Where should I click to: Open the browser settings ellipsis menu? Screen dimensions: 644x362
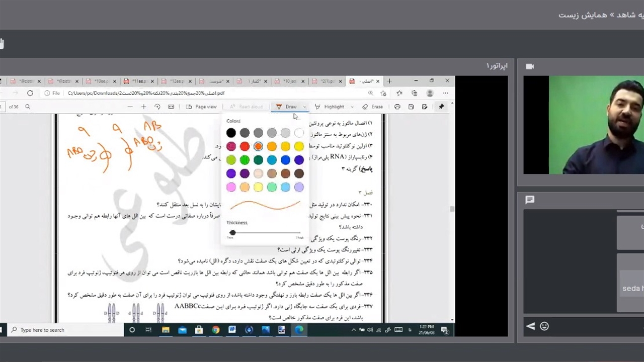[445, 93]
